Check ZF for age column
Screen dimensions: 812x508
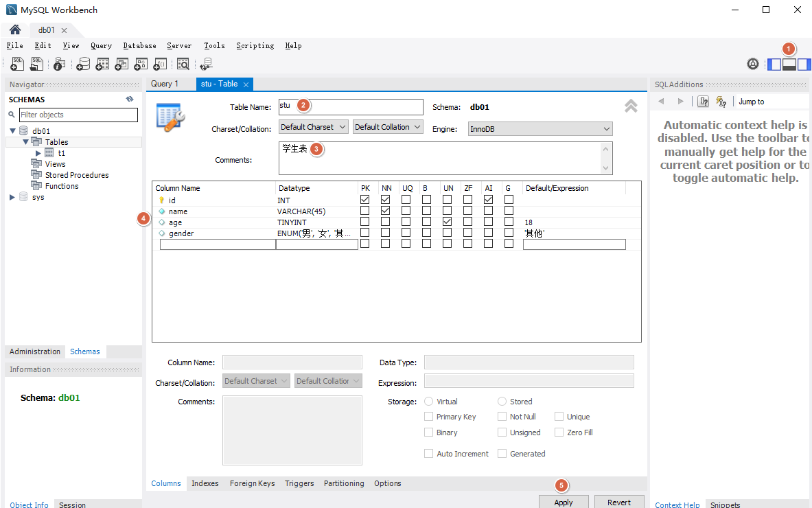click(x=467, y=222)
